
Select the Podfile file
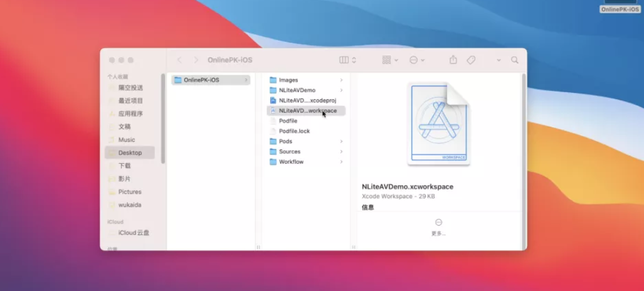306,121
